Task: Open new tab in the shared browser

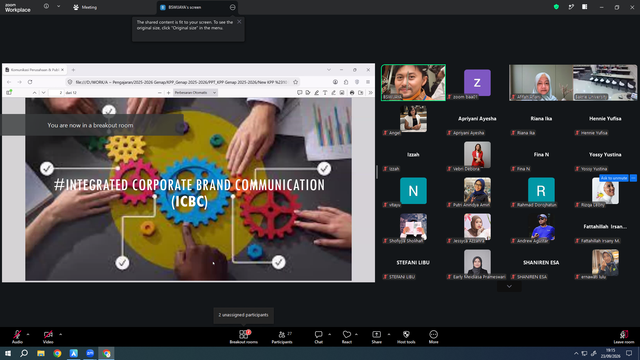Action: (x=73, y=70)
